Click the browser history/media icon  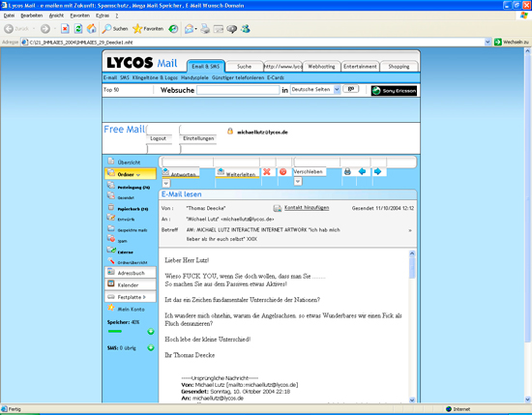pos(173,29)
